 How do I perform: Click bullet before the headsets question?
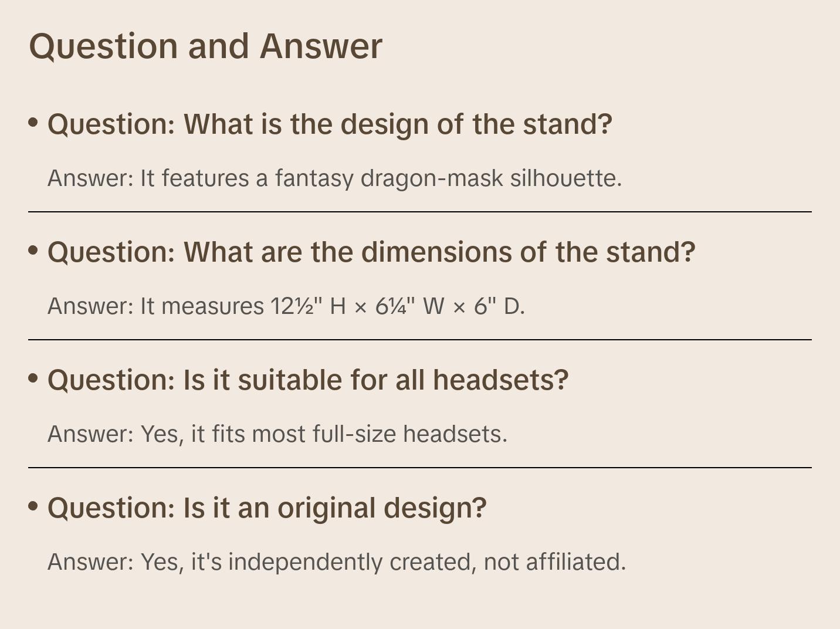coord(33,378)
